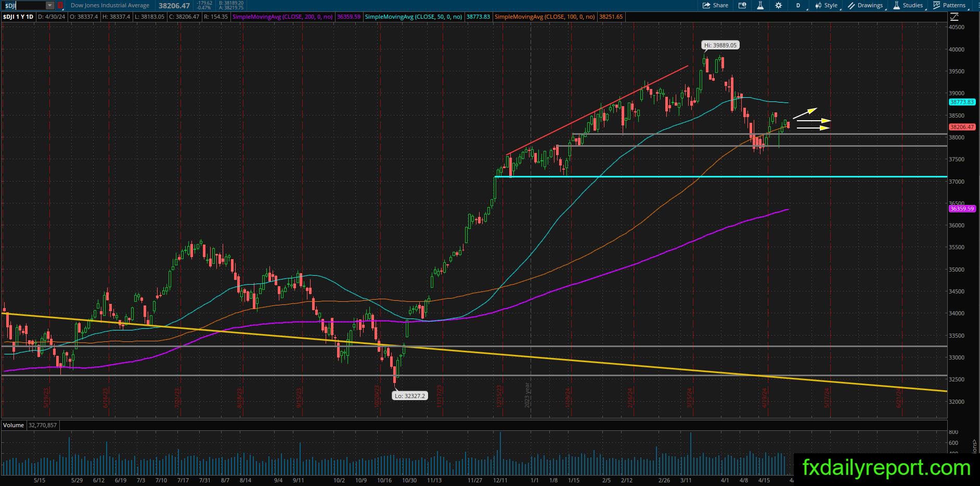Screen dimensions: 980x486
Task: Click the last price 38206.47 in header
Action: [174, 5]
